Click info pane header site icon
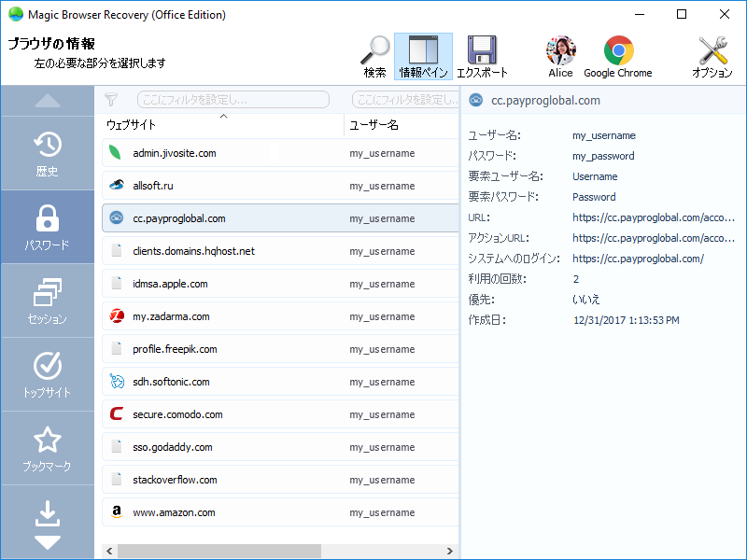Image resolution: width=747 pixels, height=560 pixels. click(x=475, y=100)
